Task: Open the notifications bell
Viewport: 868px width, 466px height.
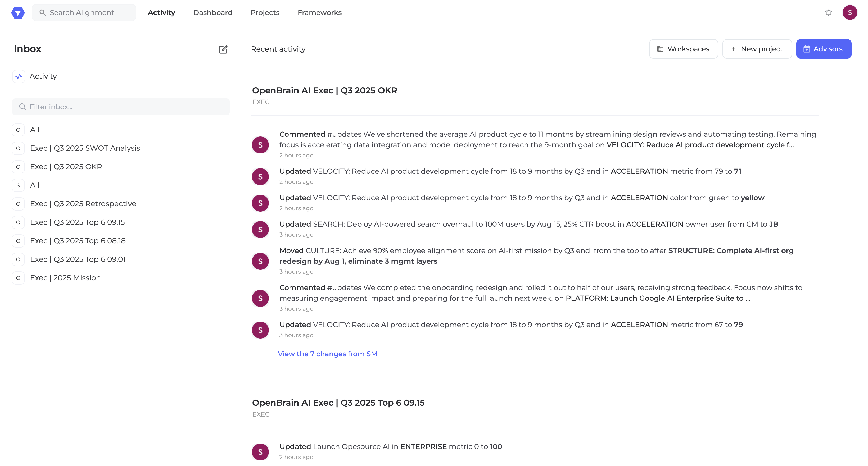Action: click(x=828, y=13)
